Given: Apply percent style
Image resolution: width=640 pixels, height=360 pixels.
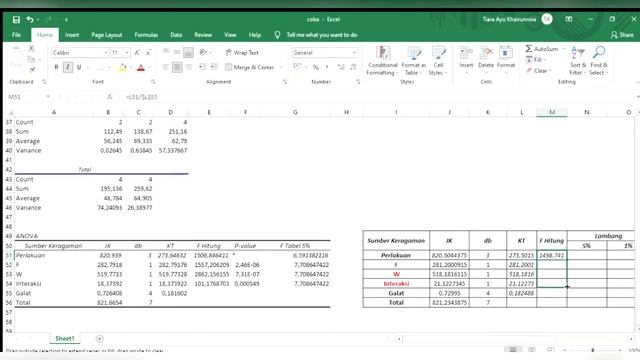Looking at the screenshot, I should point(316,67).
